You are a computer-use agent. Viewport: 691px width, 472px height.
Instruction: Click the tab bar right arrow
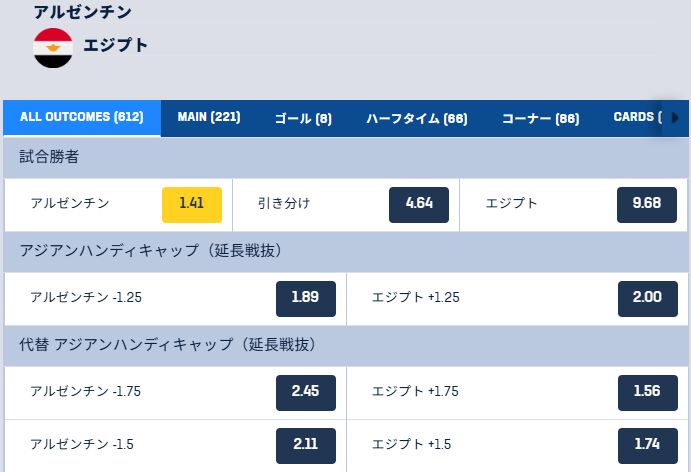coord(675,118)
